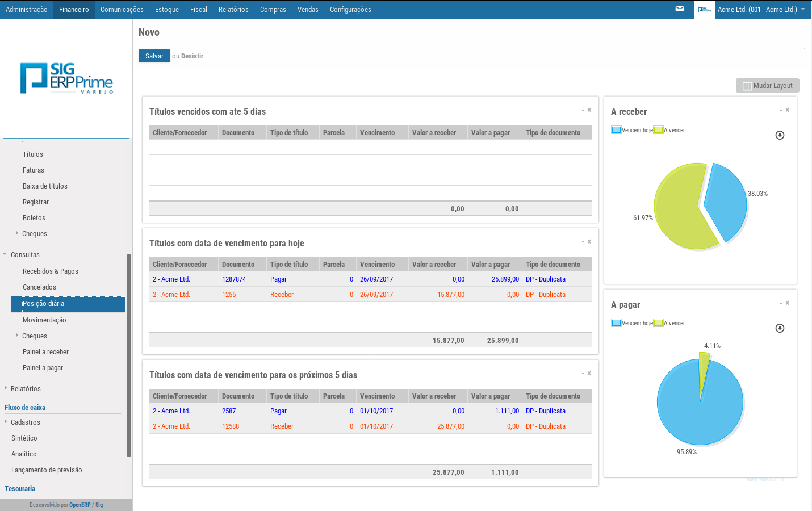Open the Configurações menu

tap(350, 10)
